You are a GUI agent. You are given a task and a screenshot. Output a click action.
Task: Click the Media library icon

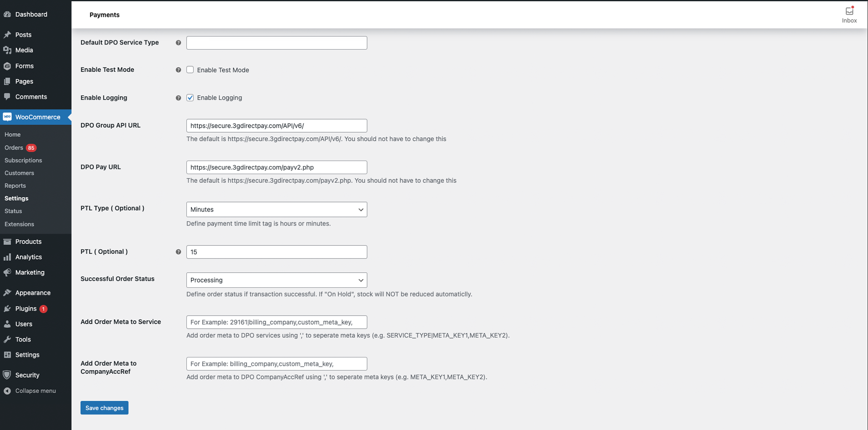(x=7, y=50)
